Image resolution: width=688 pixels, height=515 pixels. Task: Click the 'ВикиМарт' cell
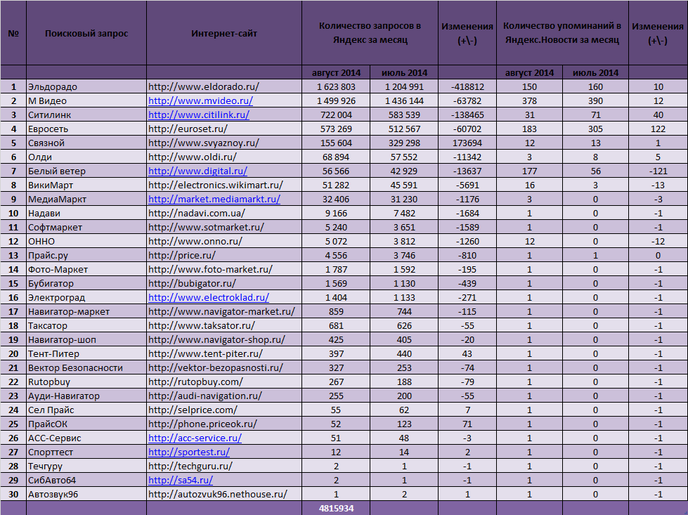point(86,185)
